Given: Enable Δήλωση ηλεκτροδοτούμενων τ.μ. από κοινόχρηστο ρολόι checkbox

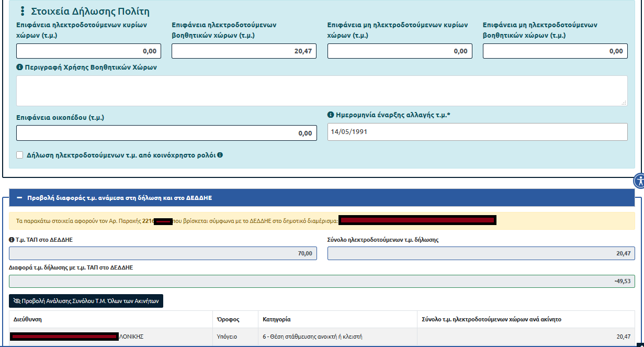Looking at the screenshot, I should (x=20, y=155).
